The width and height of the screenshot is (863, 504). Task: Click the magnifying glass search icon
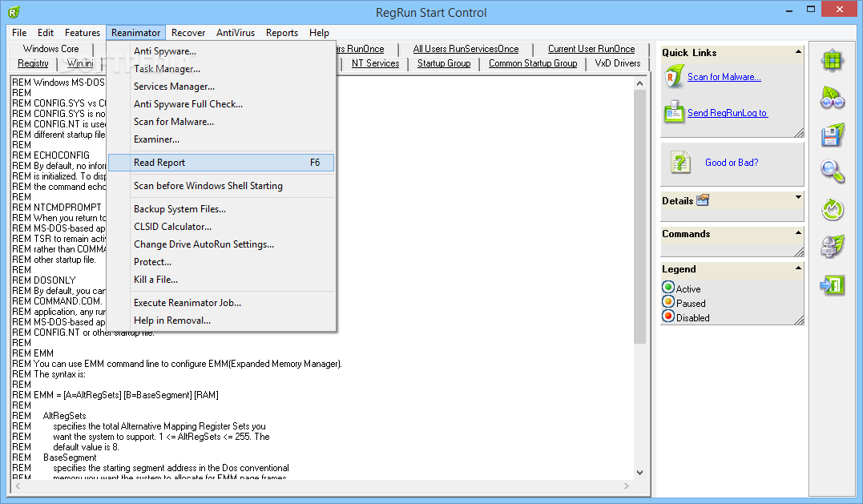click(x=833, y=171)
